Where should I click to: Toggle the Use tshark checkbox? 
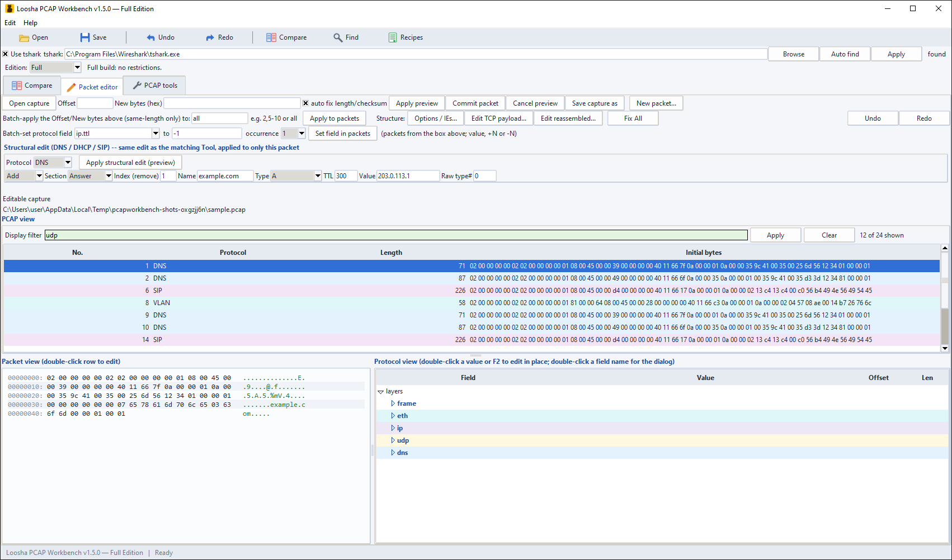[x=6, y=54]
